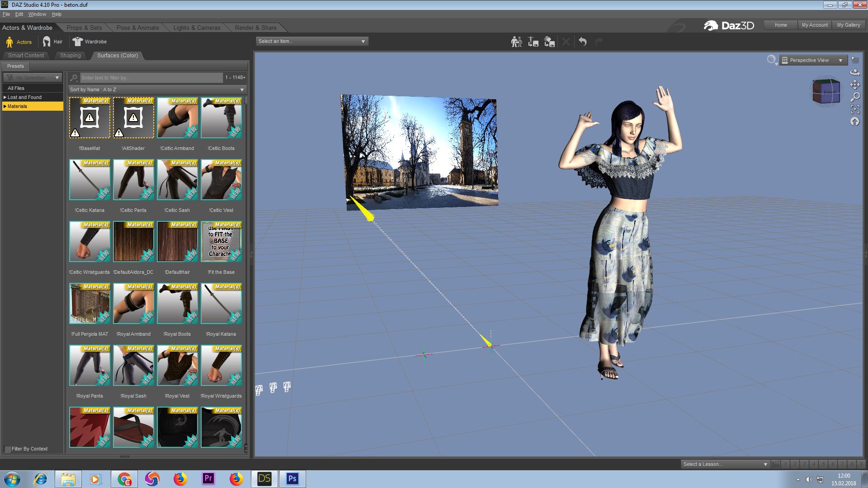Click the frame selection viewport icon
Viewport: 868px width, 488px height.
point(854,109)
